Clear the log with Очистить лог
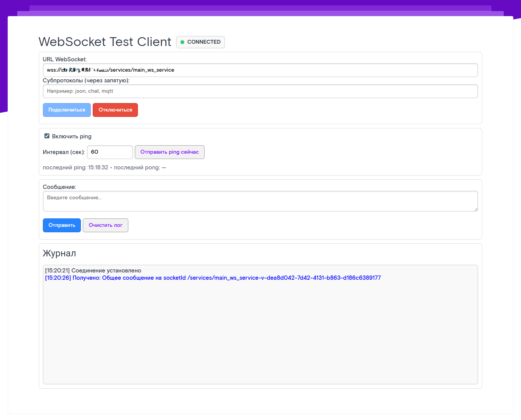Screen dimensions: 521x420 pyautogui.click(x=105, y=225)
